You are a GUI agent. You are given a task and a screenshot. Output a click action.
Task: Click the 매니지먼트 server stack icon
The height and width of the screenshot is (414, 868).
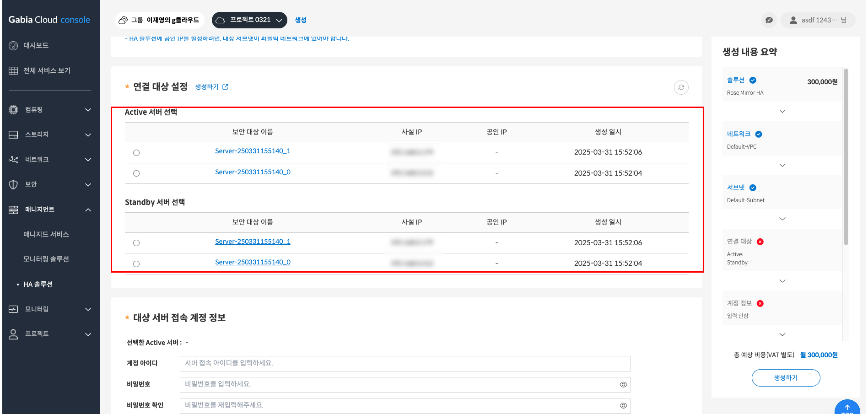click(x=13, y=210)
